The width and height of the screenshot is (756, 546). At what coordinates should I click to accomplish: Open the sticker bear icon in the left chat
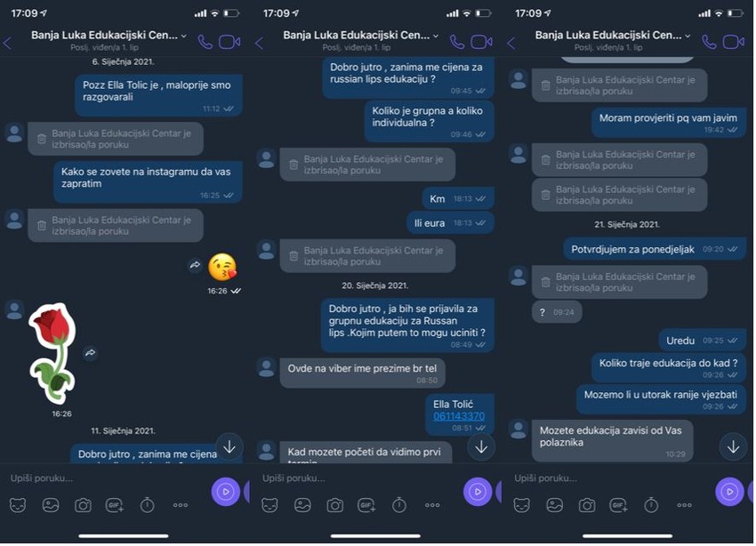pos(18,505)
